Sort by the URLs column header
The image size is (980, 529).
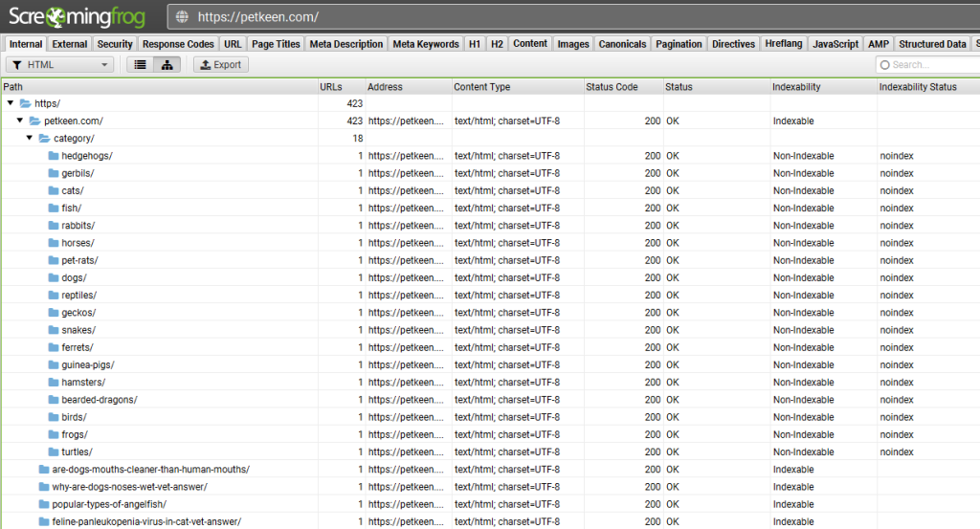[342, 87]
